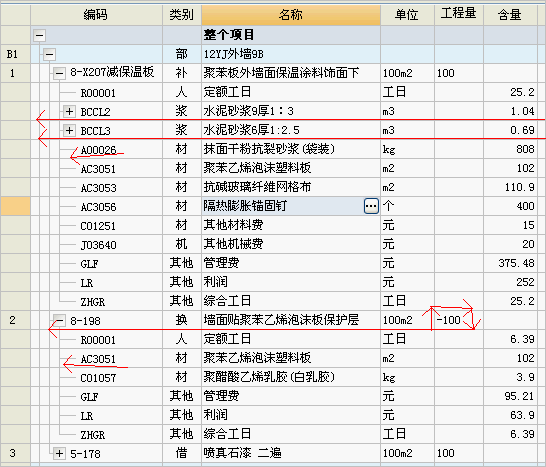546x467 pixels.
Task: Click the 换 category cell of 8-198
Action: [182, 320]
